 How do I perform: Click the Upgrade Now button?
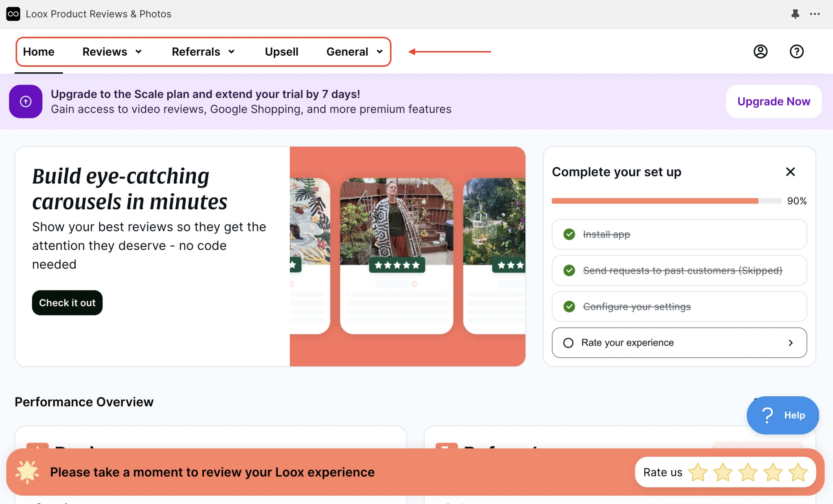774,102
